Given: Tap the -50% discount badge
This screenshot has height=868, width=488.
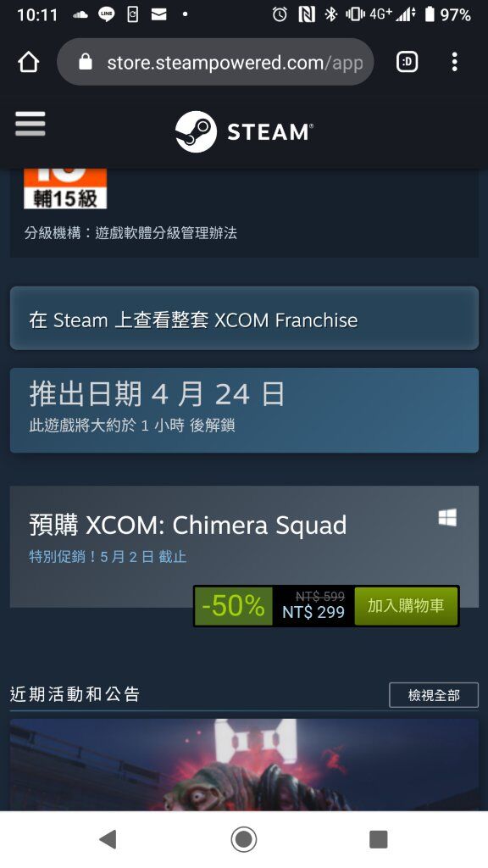Looking at the screenshot, I should pos(234,606).
